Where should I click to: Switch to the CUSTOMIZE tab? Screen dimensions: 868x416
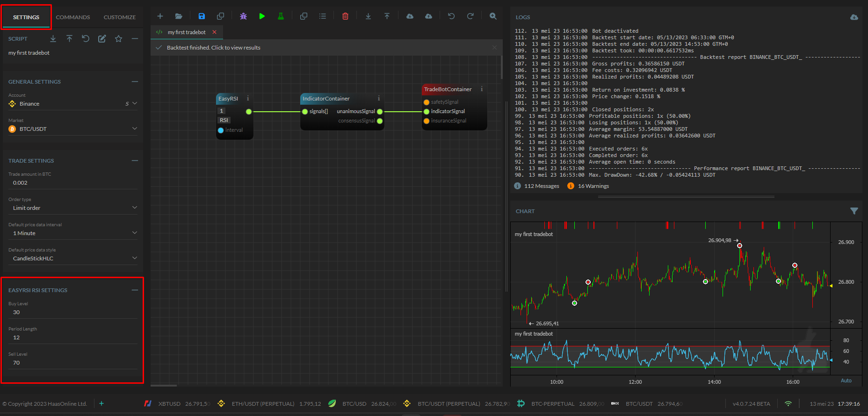click(120, 17)
